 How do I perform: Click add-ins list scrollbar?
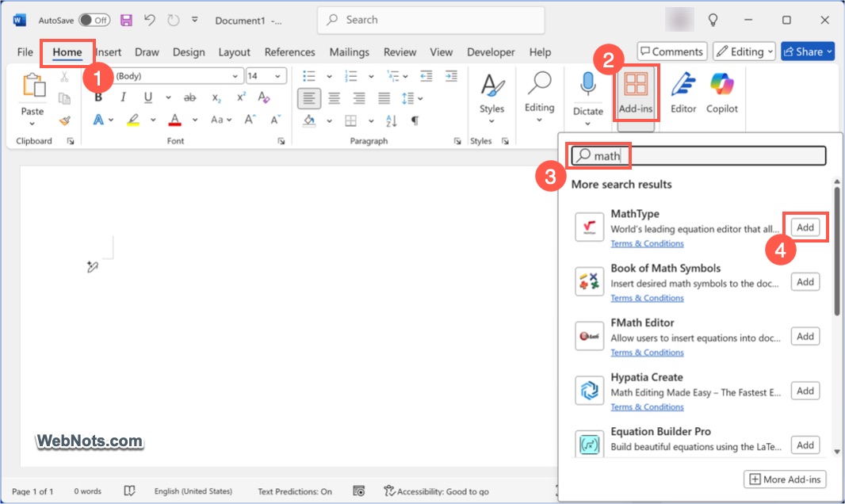[x=836, y=251]
